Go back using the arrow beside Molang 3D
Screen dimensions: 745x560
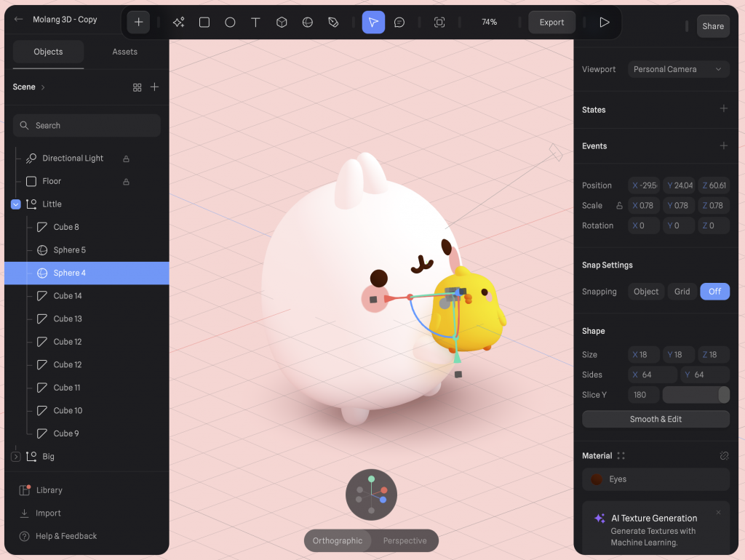pyautogui.click(x=18, y=19)
